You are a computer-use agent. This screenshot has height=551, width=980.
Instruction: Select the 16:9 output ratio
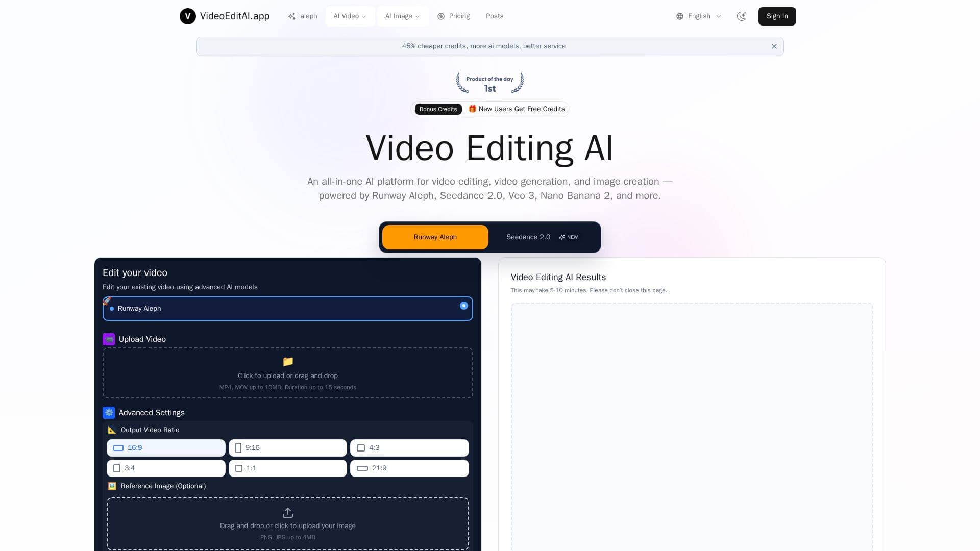tap(166, 448)
